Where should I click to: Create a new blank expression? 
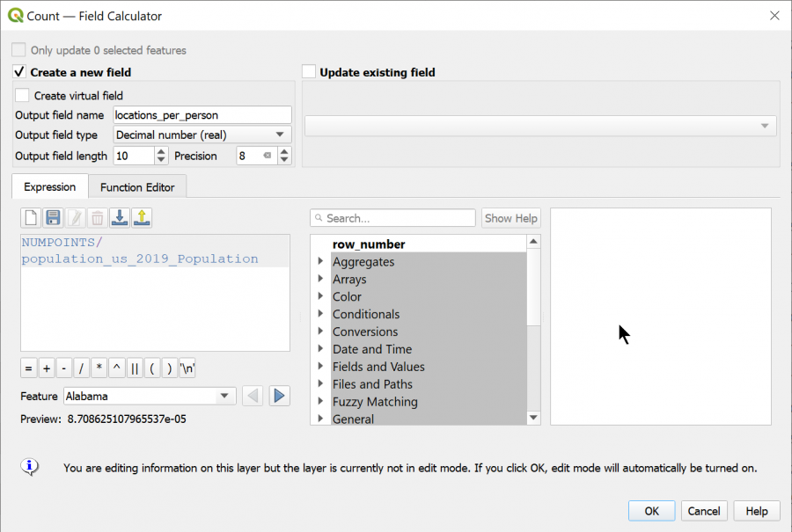[31, 217]
